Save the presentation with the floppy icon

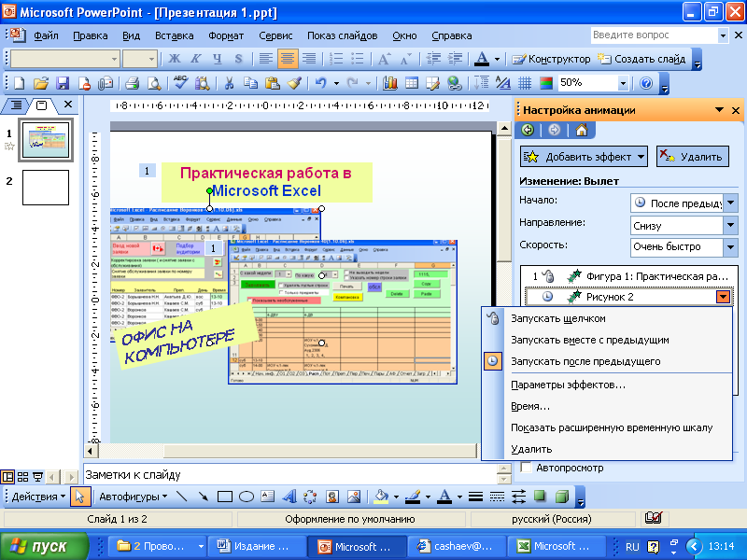tap(63, 83)
